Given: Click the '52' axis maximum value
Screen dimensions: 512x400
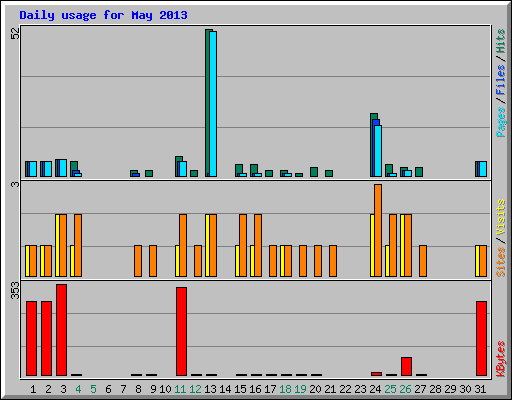Looking at the screenshot, I should tap(15, 33).
